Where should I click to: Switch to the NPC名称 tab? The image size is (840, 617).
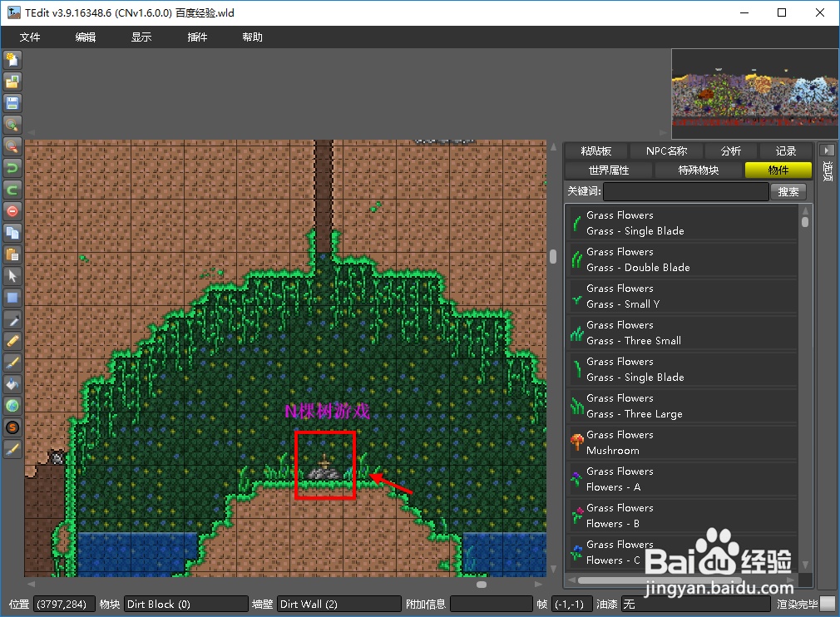point(666,151)
